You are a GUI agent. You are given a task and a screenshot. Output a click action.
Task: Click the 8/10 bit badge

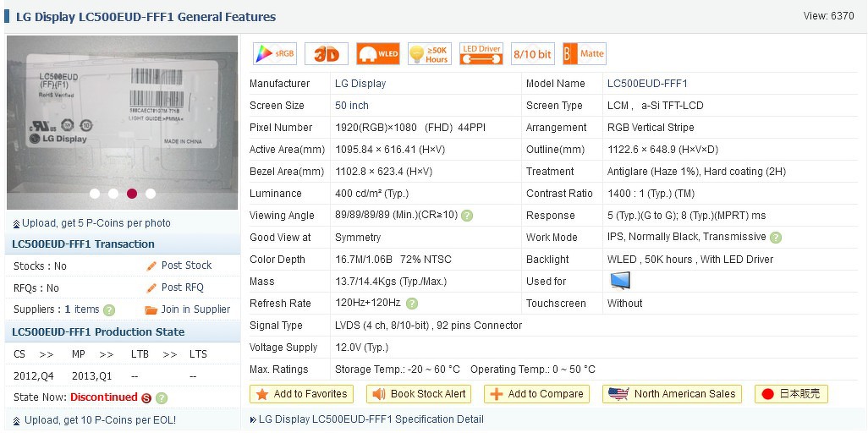532,53
